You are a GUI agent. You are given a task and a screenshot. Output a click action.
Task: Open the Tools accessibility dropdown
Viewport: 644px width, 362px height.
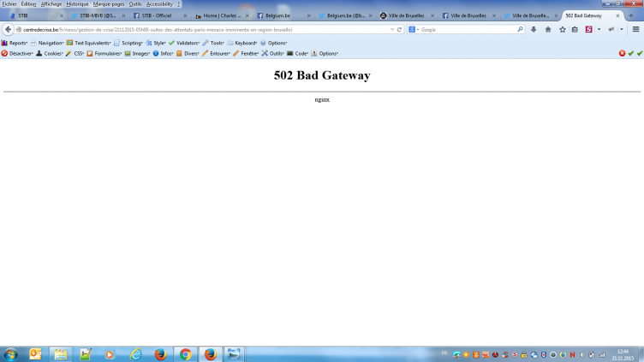click(x=213, y=43)
